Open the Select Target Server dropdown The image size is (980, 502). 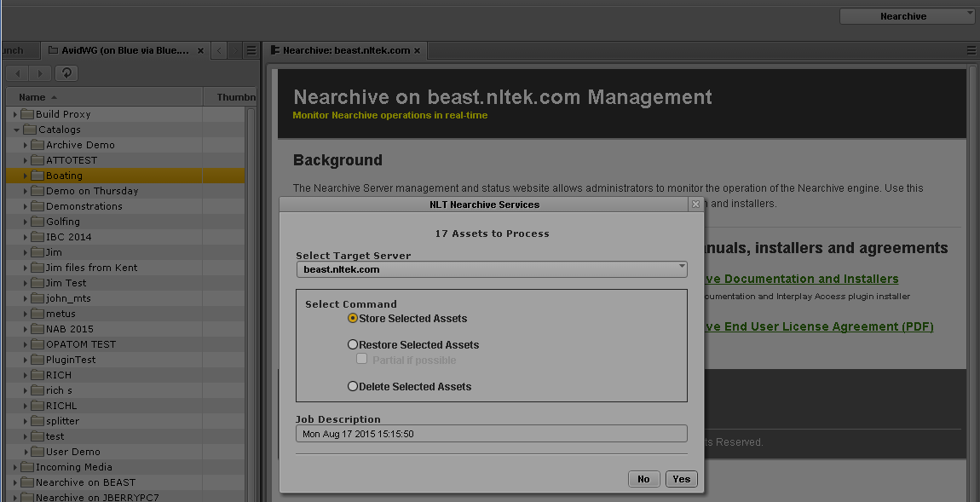(491, 269)
